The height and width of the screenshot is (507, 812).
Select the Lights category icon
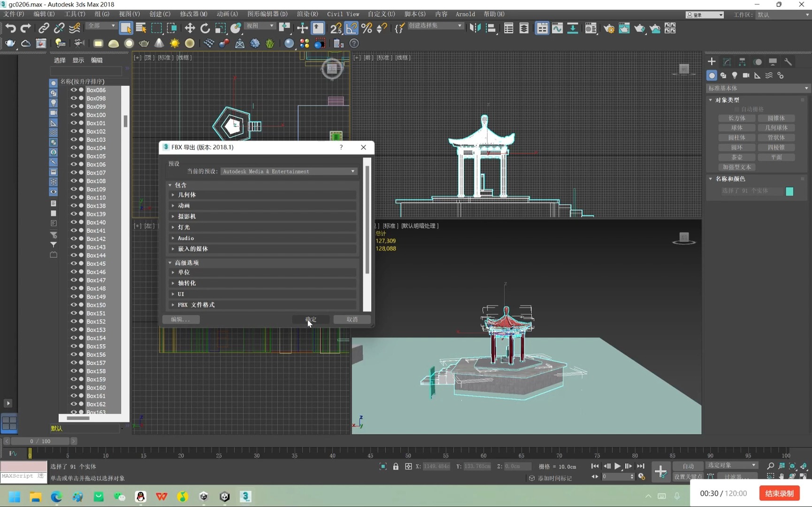tap(735, 75)
